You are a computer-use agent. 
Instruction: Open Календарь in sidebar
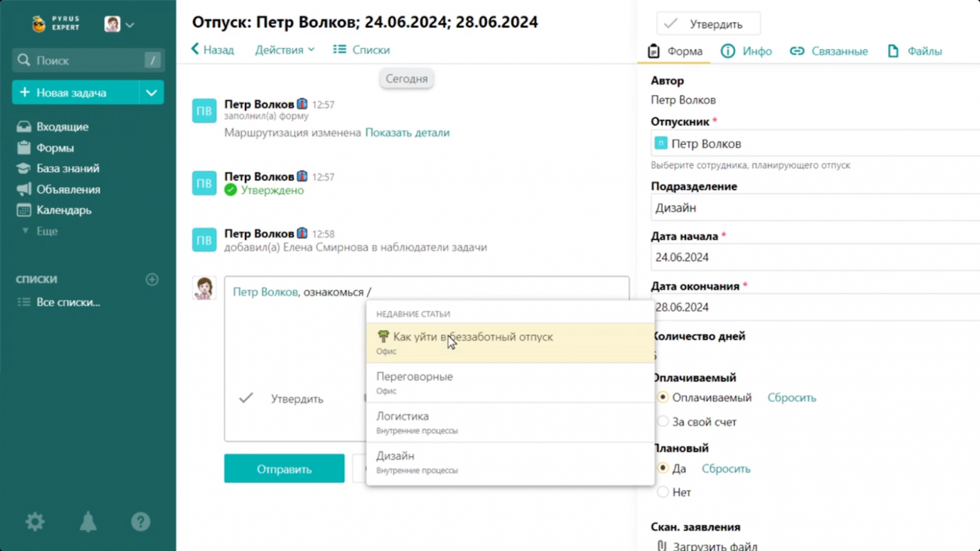click(63, 210)
